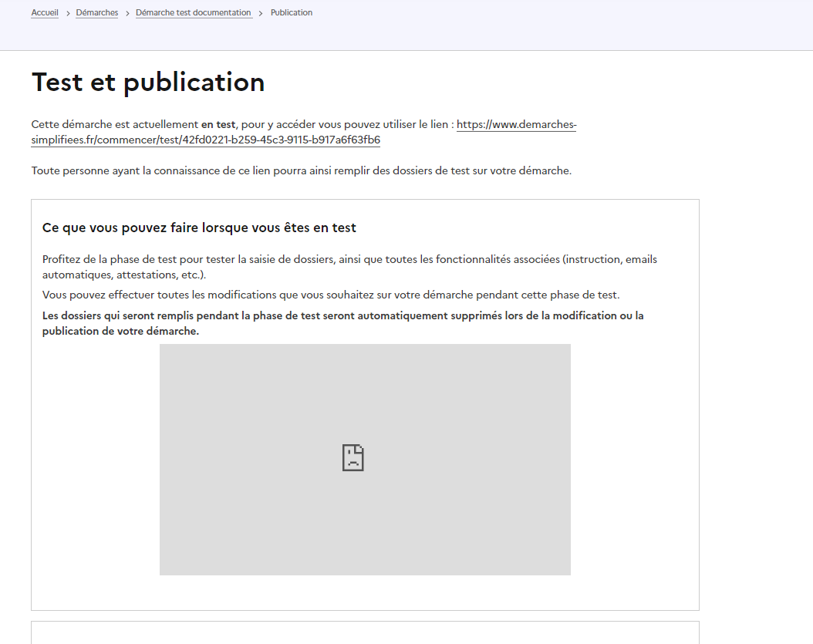The image size is (813, 644).
Task: Click the light blue breadcrumb header band
Action: 540,31
